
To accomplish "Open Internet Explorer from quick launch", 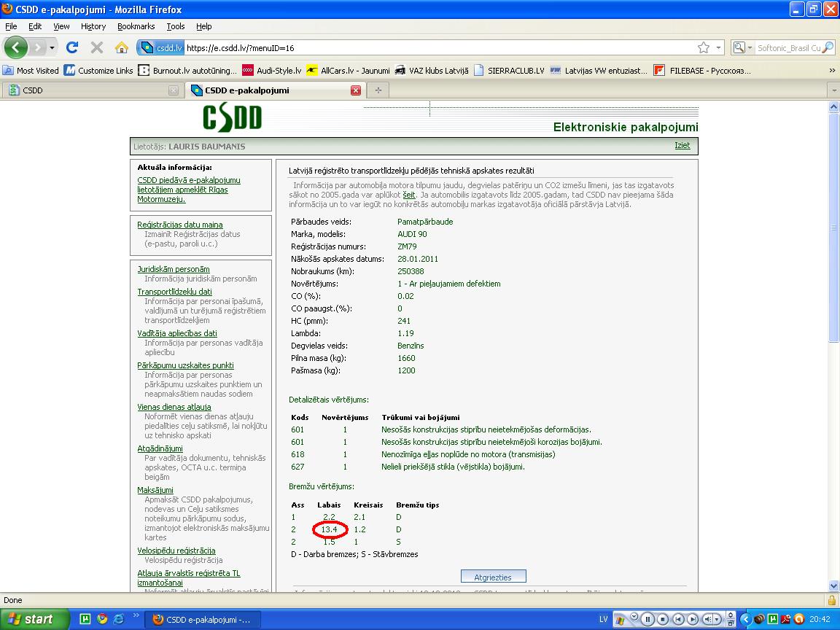I will click(118, 619).
